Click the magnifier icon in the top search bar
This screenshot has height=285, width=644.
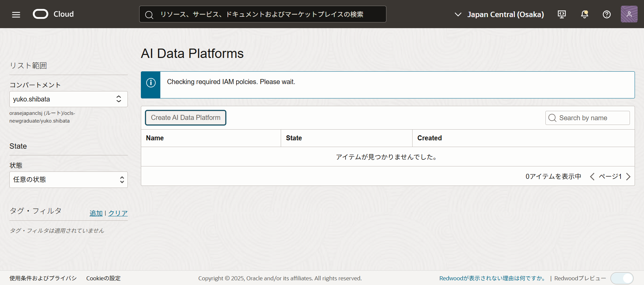pyautogui.click(x=149, y=14)
